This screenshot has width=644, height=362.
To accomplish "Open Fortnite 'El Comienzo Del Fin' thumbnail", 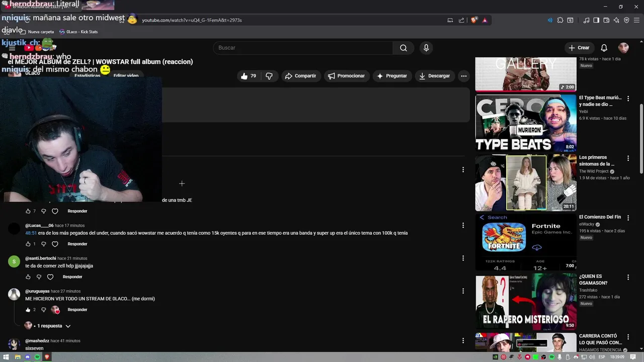I will (x=526, y=242).
